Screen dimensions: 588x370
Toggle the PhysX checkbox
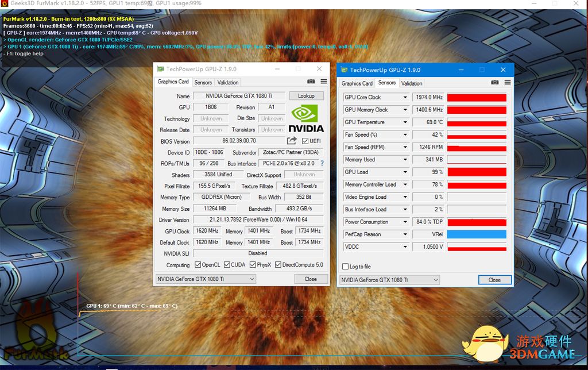coord(253,264)
